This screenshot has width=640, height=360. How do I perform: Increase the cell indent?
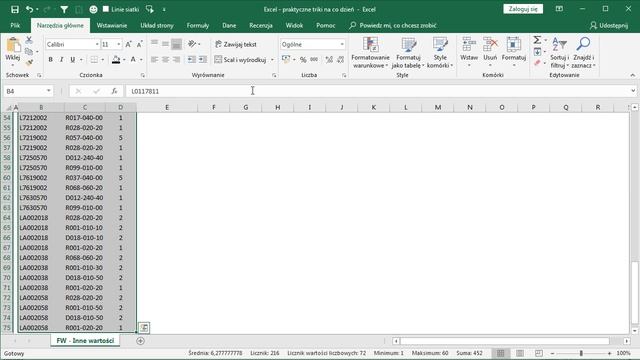point(203,60)
